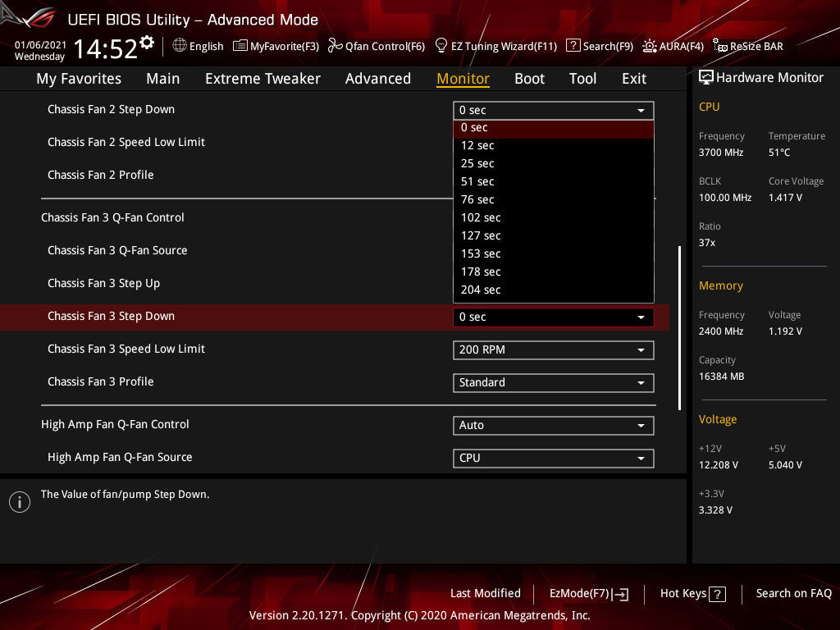Image resolution: width=840 pixels, height=630 pixels.
Task: Select High Amp Fan Q-Fan Source label
Action: tap(120, 457)
